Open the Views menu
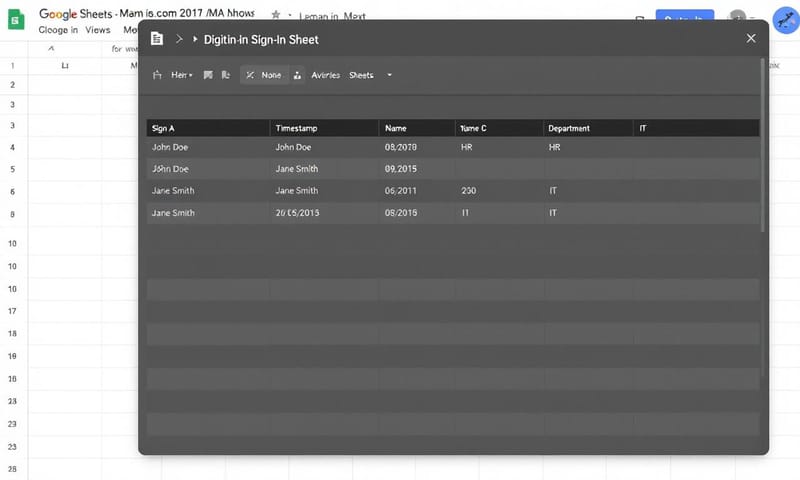The height and width of the screenshot is (480, 800). [x=98, y=30]
